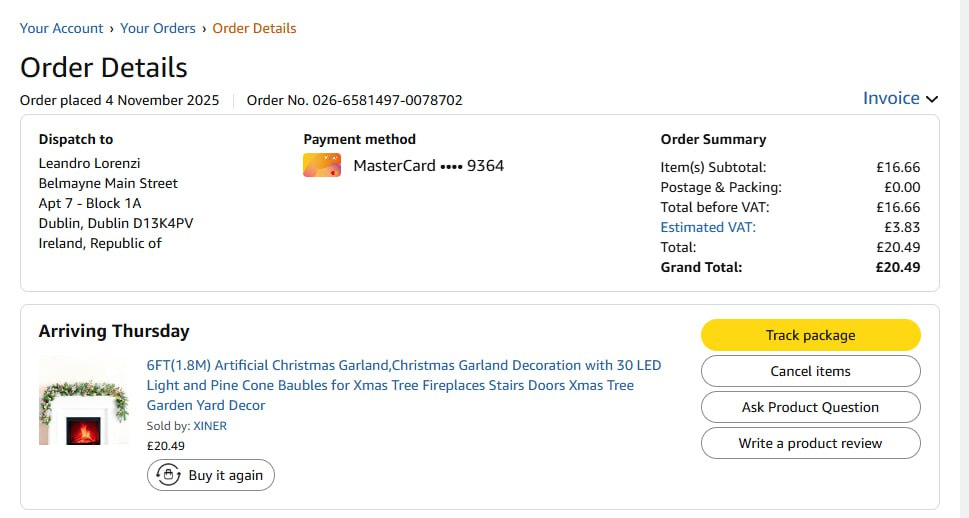The width and height of the screenshot is (969, 518).
Task: Select the Order Details breadcrumb
Action: tap(254, 28)
